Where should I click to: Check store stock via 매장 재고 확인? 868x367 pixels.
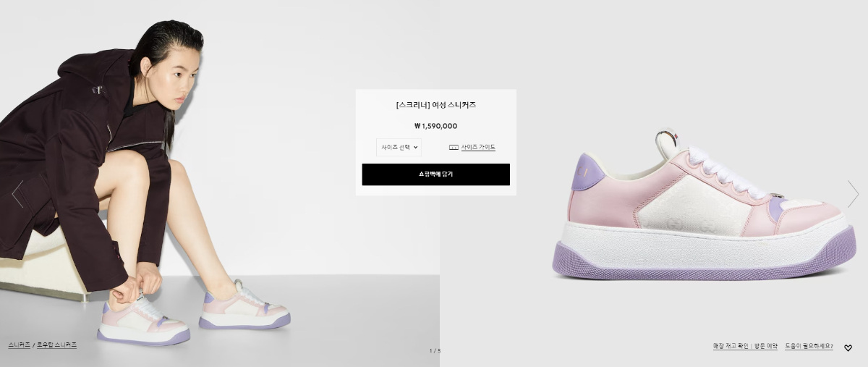click(x=729, y=347)
